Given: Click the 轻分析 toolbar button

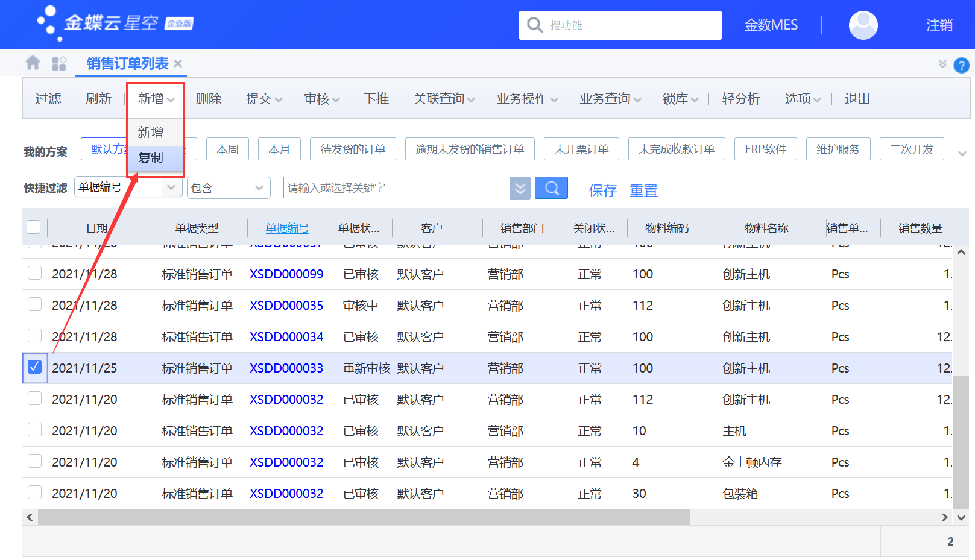Looking at the screenshot, I should point(741,99).
